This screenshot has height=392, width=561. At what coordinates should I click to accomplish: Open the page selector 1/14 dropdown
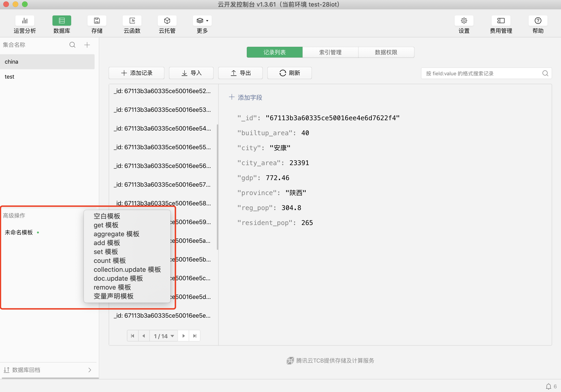point(164,336)
